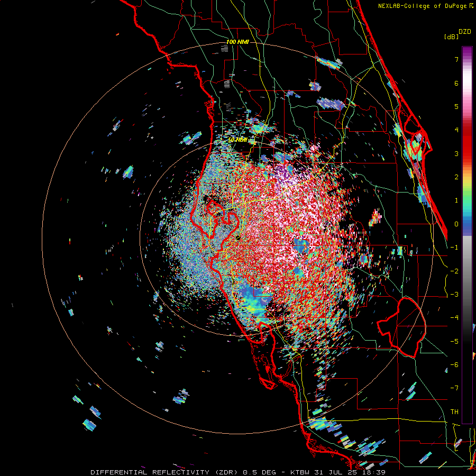Click the Differential Reflectivity KTBW caption text
Viewport: 476px width, 476px height.
coord(238,472)
